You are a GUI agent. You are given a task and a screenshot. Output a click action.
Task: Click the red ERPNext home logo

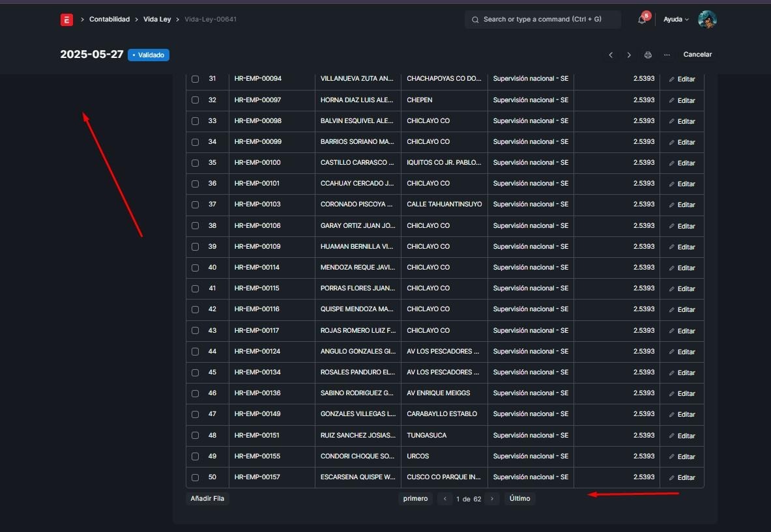click(x=66, y=20)
